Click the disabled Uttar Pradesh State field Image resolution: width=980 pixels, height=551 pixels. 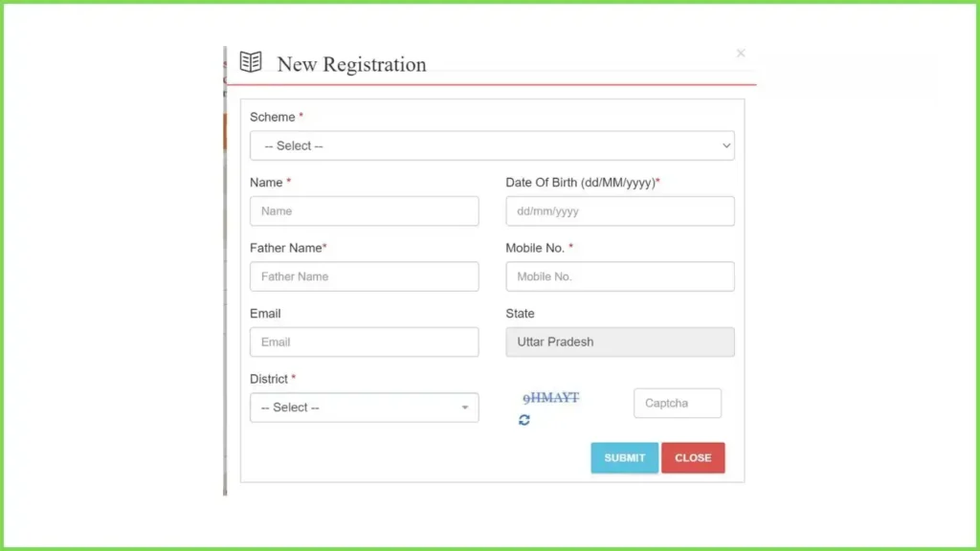point(620,342)
